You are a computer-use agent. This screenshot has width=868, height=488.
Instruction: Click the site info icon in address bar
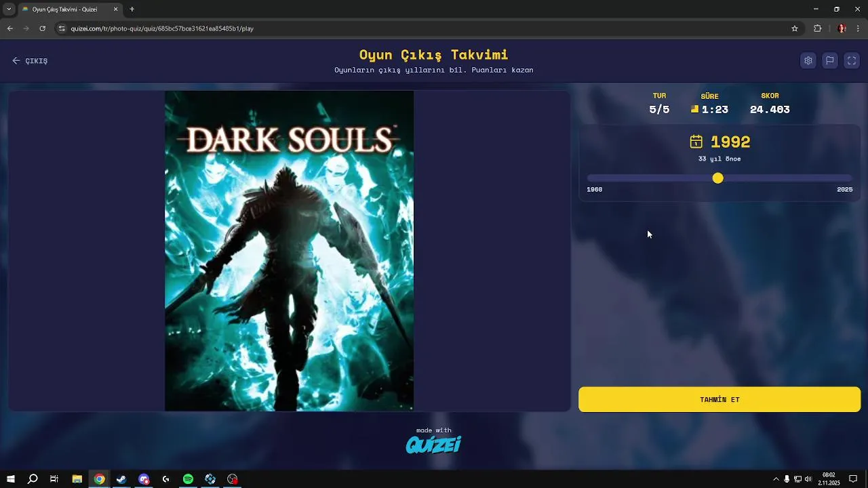[x=62, y=28]
